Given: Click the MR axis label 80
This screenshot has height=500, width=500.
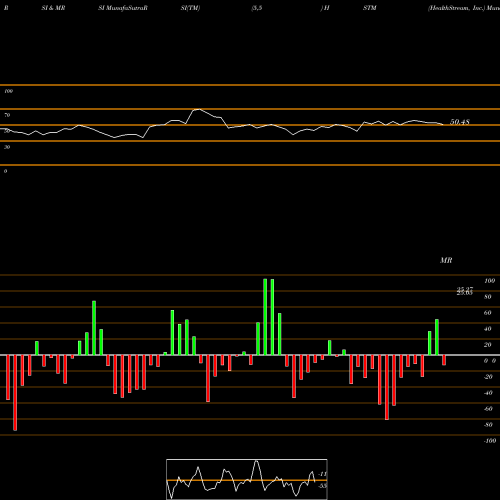Looking at the screenshot, I should [488, 297].
